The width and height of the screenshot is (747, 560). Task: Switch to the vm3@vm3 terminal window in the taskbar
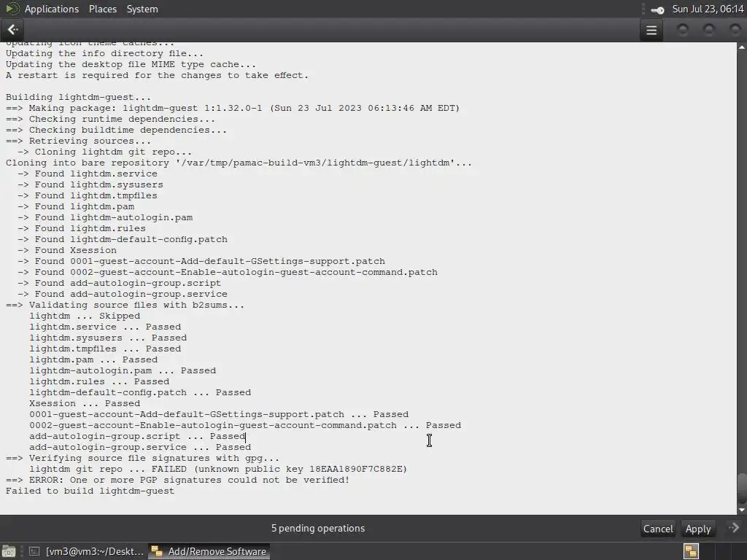86,551
